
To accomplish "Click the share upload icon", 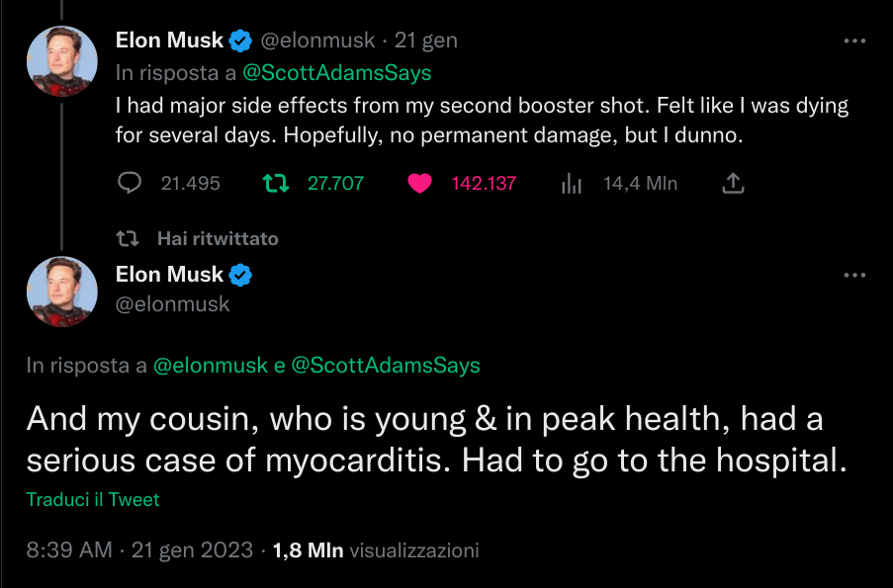I will 733,183.
